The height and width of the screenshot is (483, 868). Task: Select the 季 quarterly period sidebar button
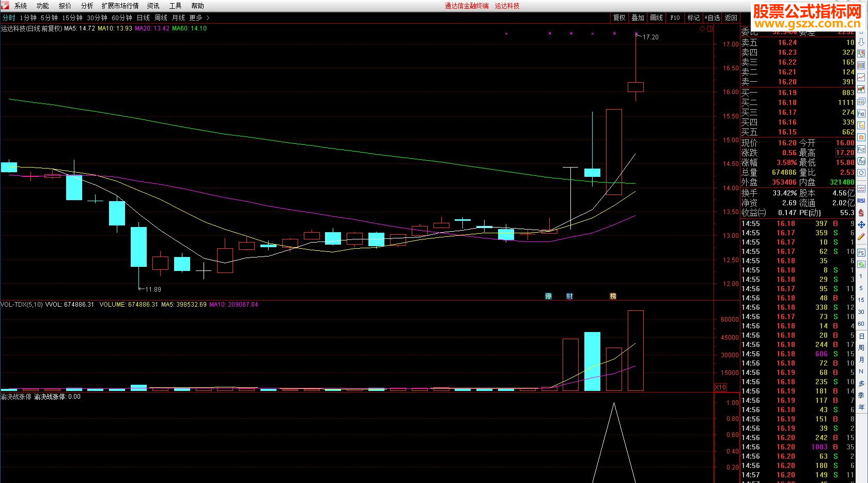861,395
